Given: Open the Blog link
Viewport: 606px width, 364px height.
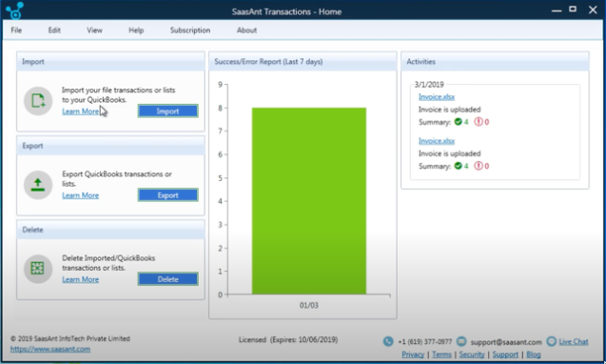Looking at the screenshot, I should 534,354.
